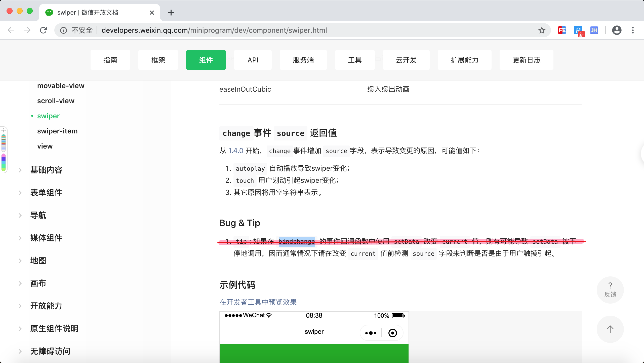Click the browser reload icon

pos(44,30)
